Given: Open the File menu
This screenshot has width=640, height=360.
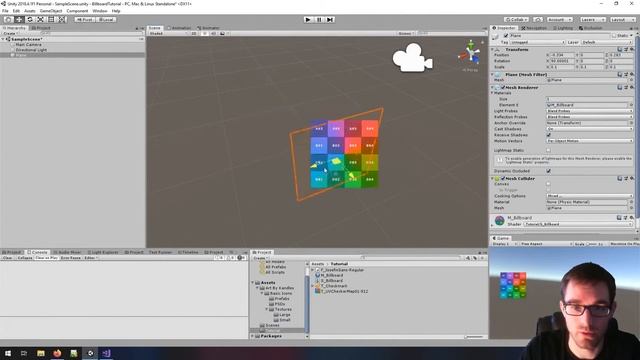Looking at the screenshot, I should pyautogui.click(x=5, y=11).
